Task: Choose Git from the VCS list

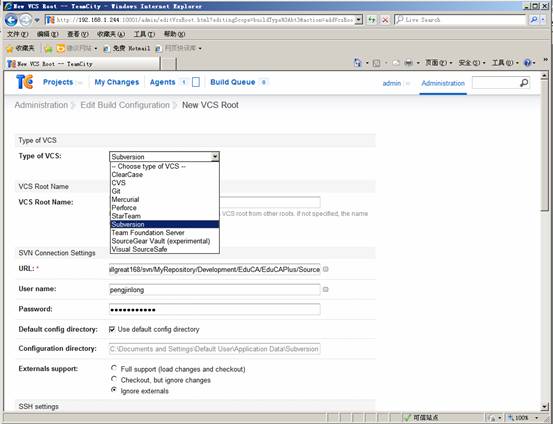Action: point(164,191)
